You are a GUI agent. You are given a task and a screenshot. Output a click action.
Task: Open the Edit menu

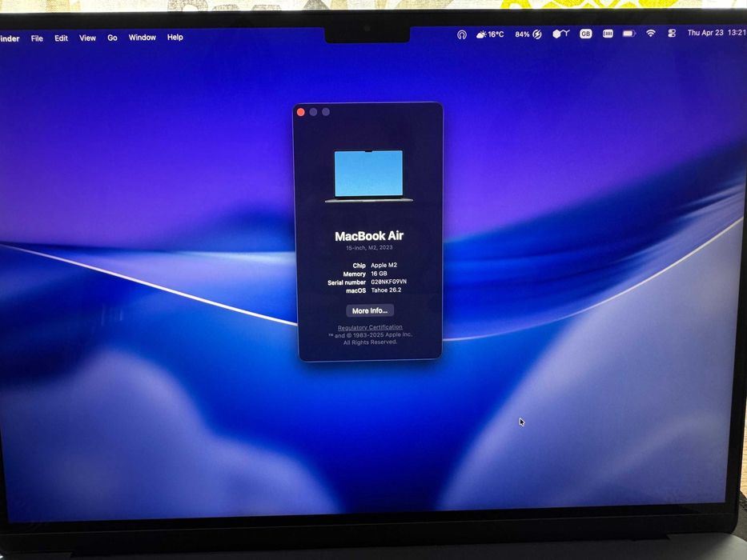pos(61,38)
